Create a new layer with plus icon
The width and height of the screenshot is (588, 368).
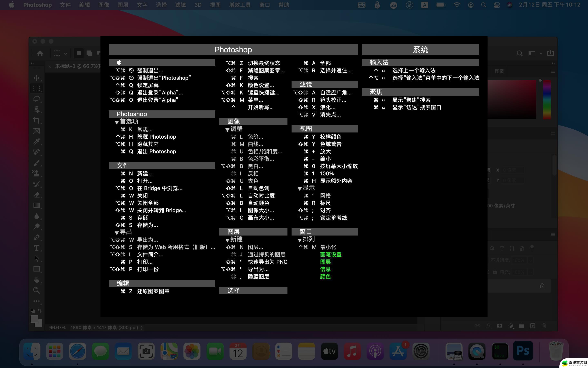[533, 326]
